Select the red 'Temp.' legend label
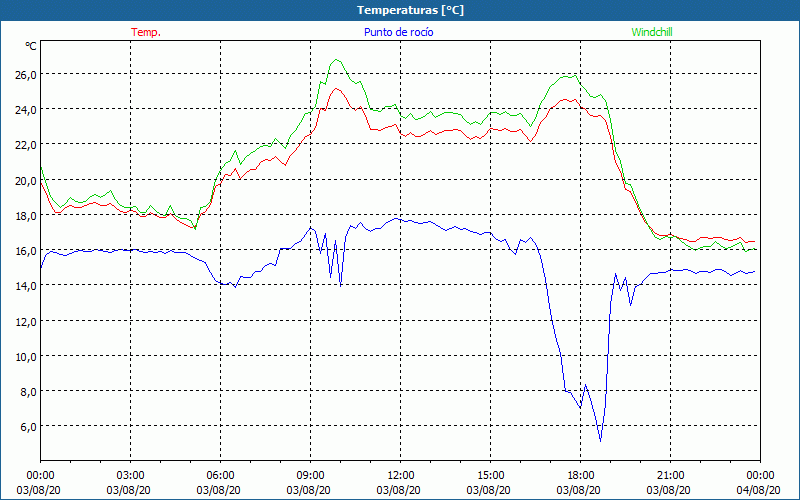Image resolution: width=800 pixels, height=500 pixels. (146, 32)
